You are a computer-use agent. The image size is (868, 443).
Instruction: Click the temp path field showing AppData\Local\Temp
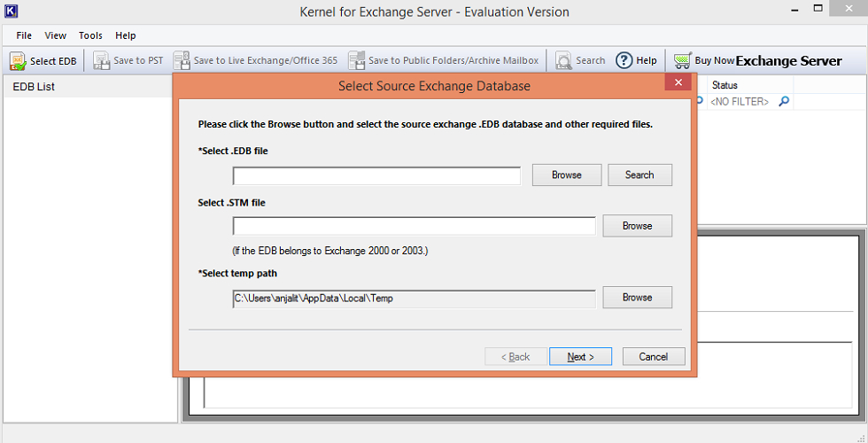pyautogui.click(x=415, y=299)
